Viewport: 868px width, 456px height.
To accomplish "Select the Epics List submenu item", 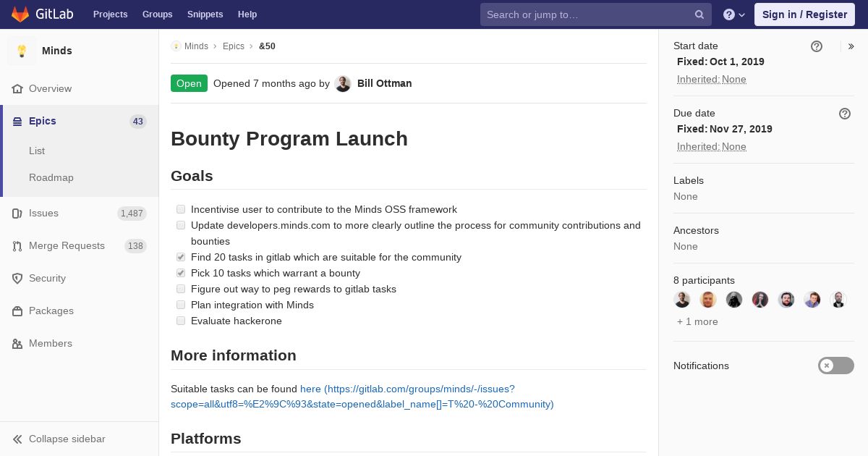I will click(x=37, y=151).
